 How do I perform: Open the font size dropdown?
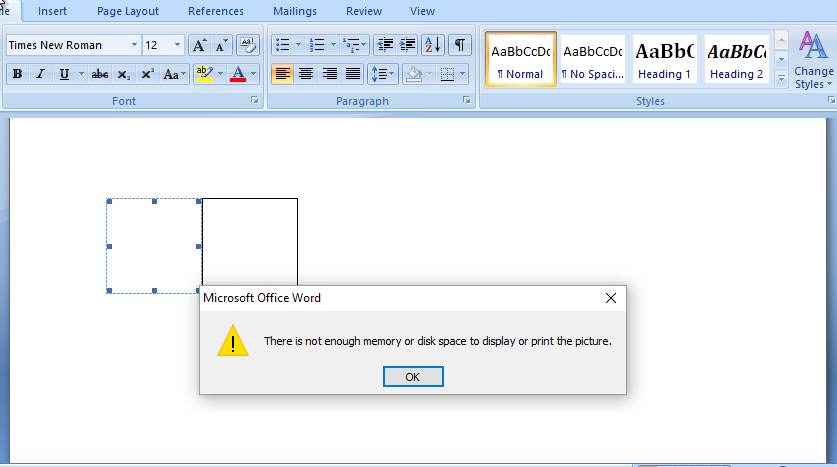177,45
